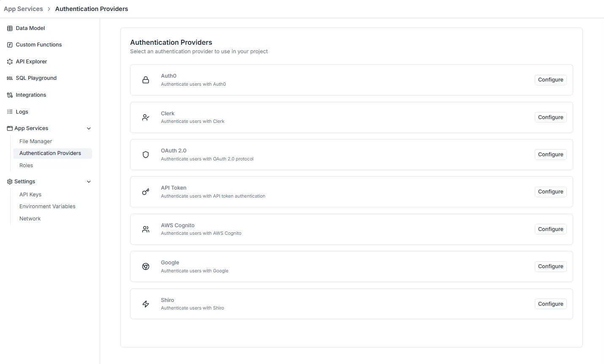Click the OAuth 2.0 shield icon
The width and height of the screenshot is (604, 364).
tap(146, 155)
